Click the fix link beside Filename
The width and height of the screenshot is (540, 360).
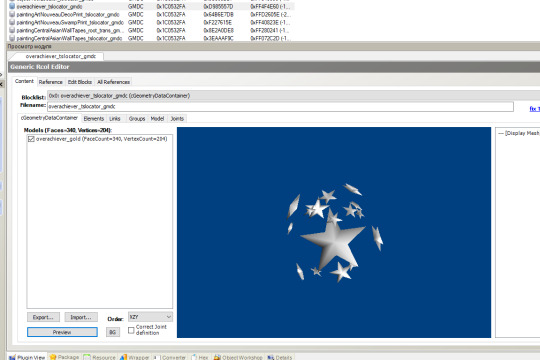coord(534,109)
